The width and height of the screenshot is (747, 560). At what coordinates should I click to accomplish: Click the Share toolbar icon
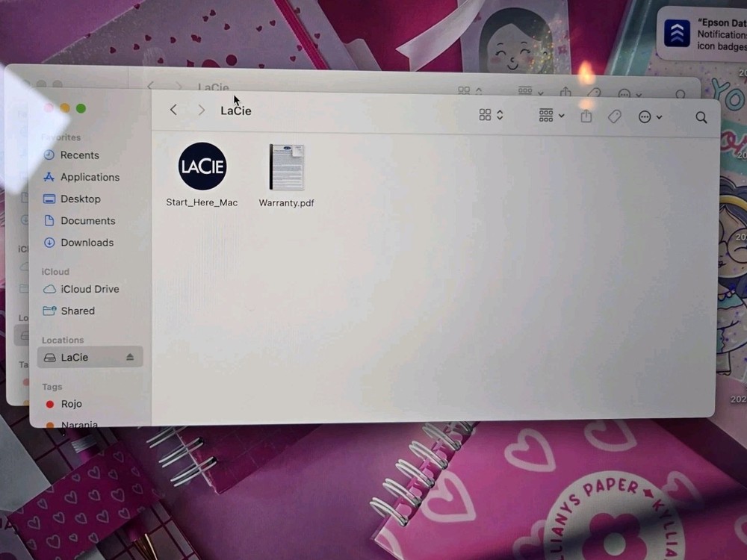pyautogui.click(x=586, y=116)
